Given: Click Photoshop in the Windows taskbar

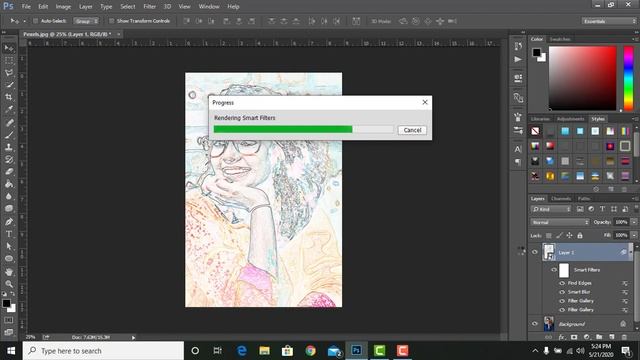Looking at the screenshot, I should point(356,351).
